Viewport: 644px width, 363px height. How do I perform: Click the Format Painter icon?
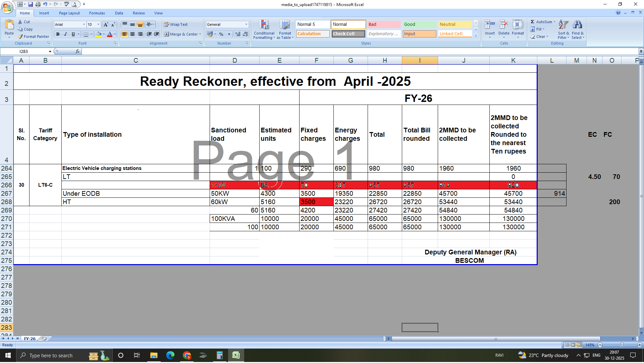pos(21,37)
